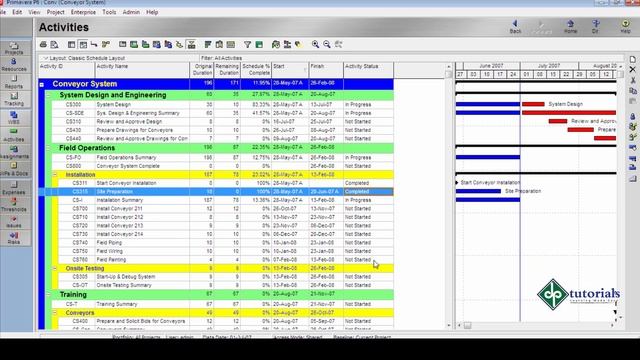Click the Gantt Chart view toolbar icon
The height and width of the screenshot is (360, 640).
(83, 44)
